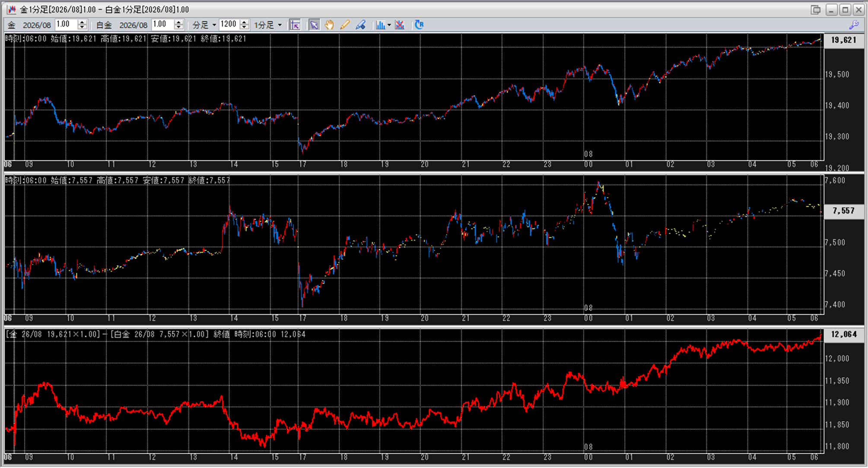Expand the technical indicator chart dropdown arrow
The image size is (868, 468).
(389, 25)
